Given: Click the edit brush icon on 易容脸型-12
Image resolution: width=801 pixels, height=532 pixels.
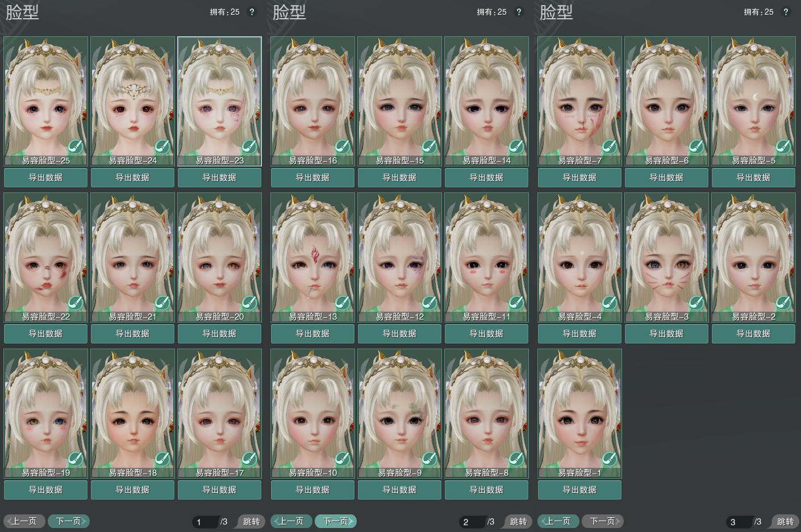Looking at the screenshot, I should pyautogui.click(x=429, y=303).
